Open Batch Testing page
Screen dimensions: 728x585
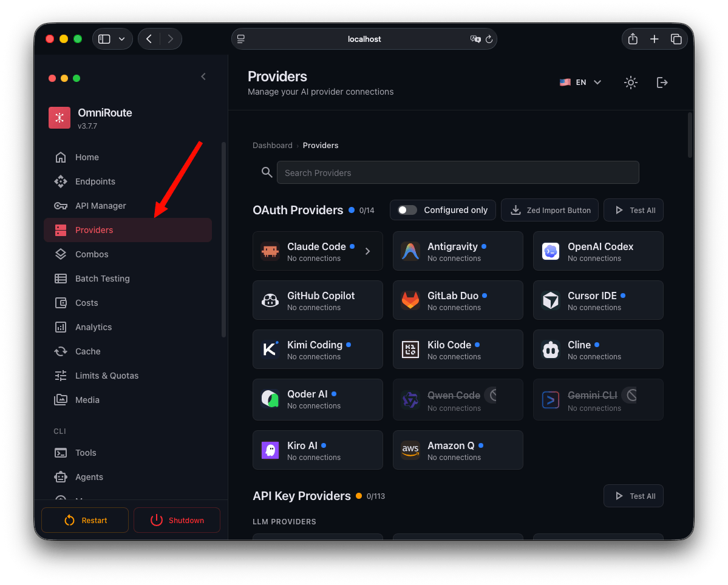click(x=128, y=279)
